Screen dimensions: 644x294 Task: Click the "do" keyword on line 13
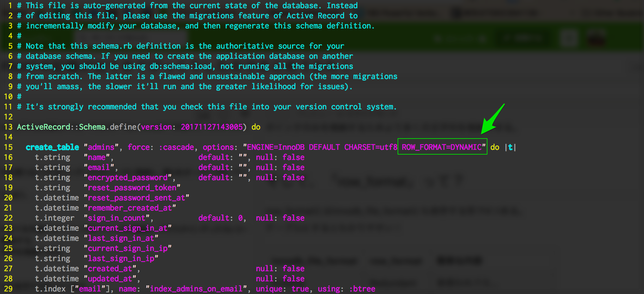click(256, 127)
